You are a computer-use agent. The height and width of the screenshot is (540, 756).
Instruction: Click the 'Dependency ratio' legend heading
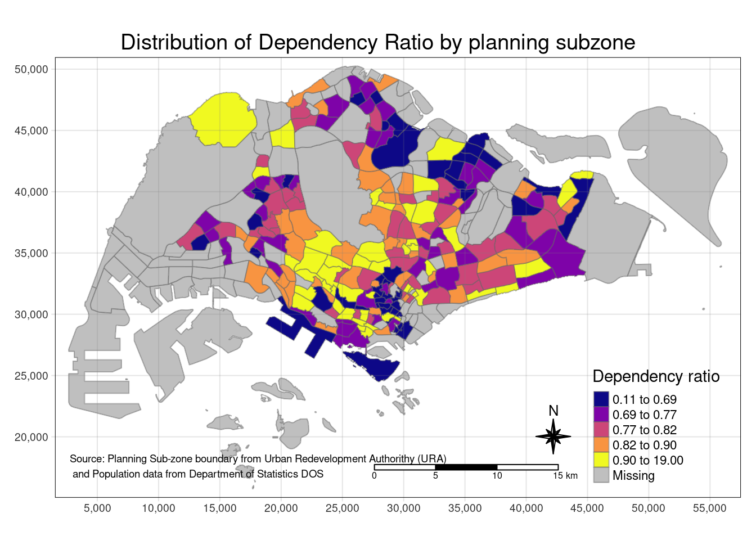coord(656,376)
